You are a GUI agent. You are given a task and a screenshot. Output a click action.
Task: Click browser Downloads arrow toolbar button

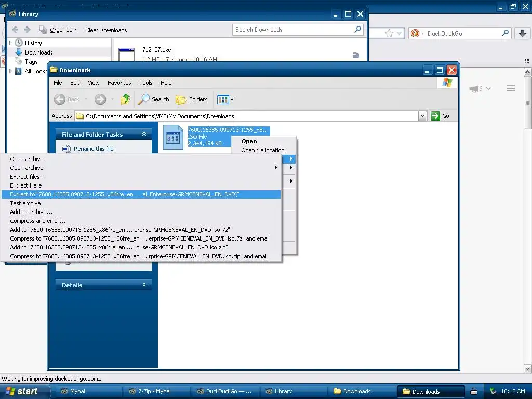[x=523, y=33]
